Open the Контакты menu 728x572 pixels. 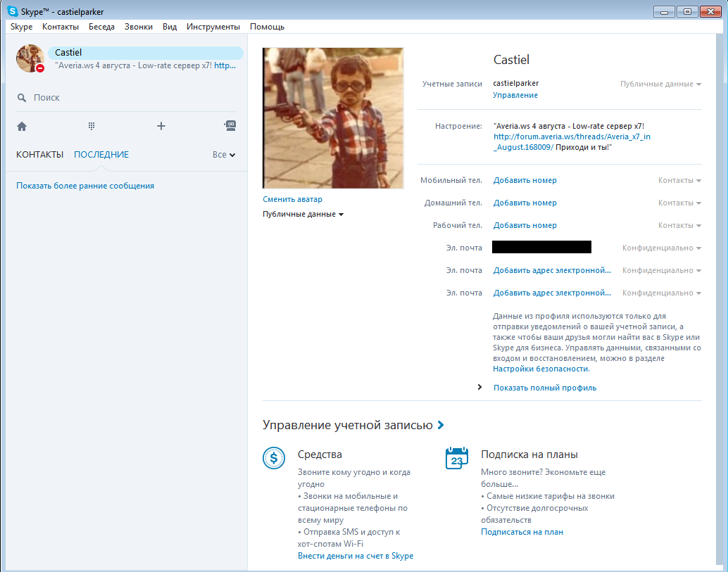point(61,27)
